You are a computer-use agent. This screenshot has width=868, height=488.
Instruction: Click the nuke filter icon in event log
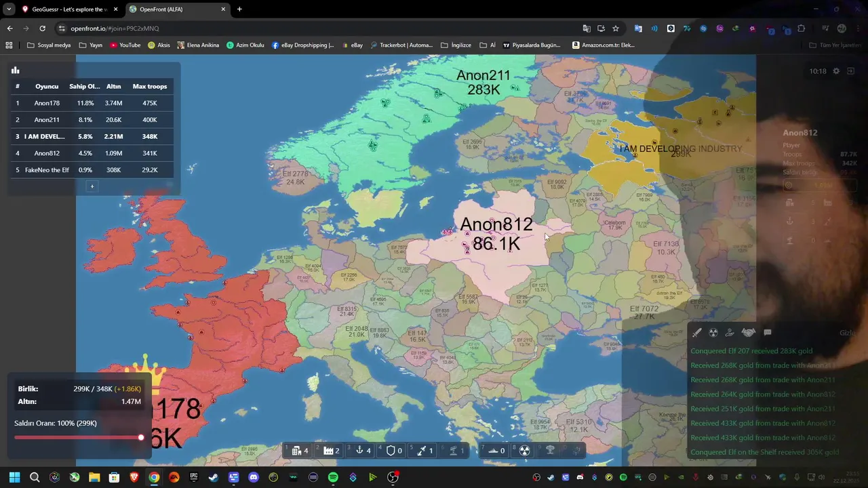pyautogui.click(x=713, y=333)
